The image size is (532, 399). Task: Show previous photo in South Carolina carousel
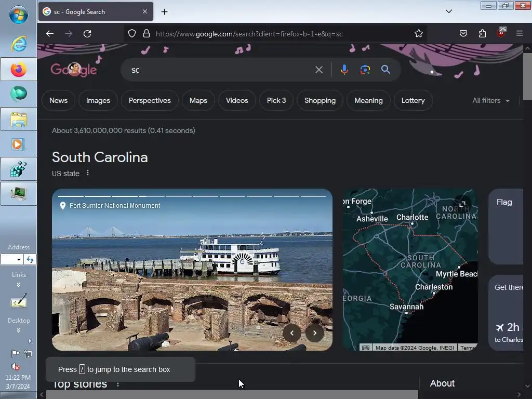(x=292, y=333)
